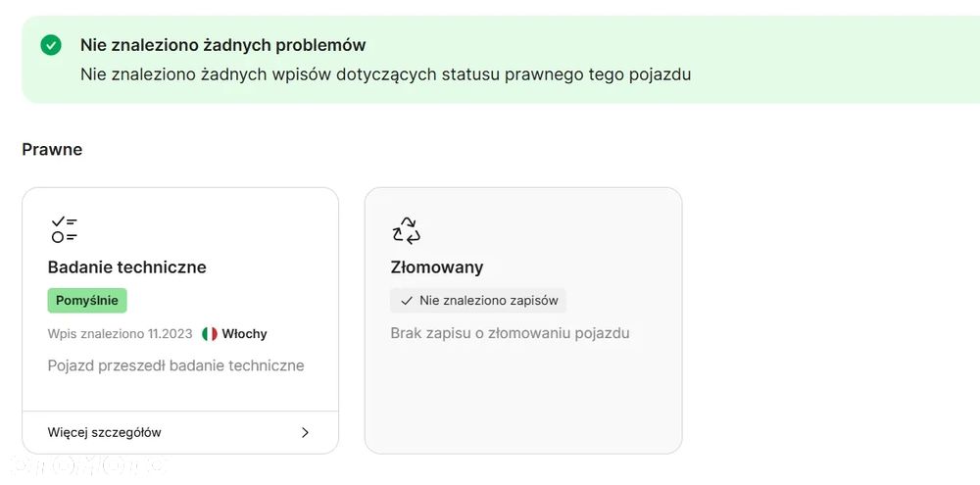Click empty area of the Złomowany card

click(x=522, y=402)
